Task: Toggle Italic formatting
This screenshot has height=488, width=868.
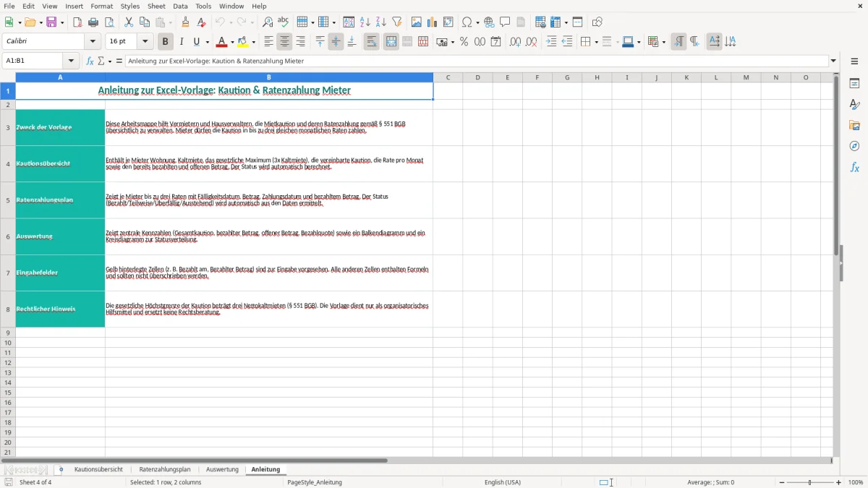Action: point(182,42)
